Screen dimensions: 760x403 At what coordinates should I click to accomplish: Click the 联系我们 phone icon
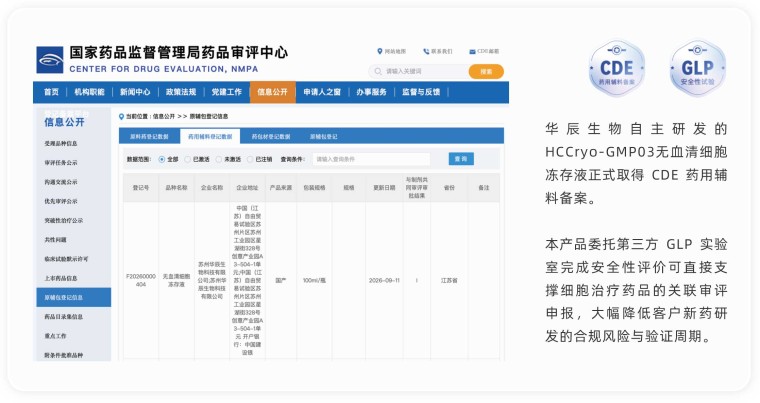click(x=426, y=51)
